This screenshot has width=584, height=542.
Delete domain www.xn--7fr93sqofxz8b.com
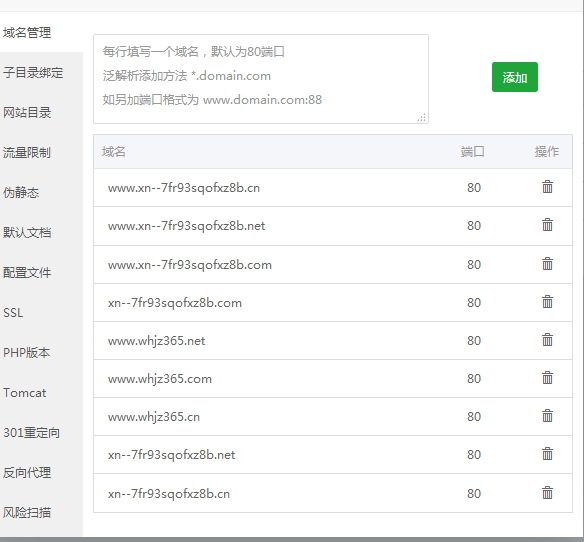547,264
